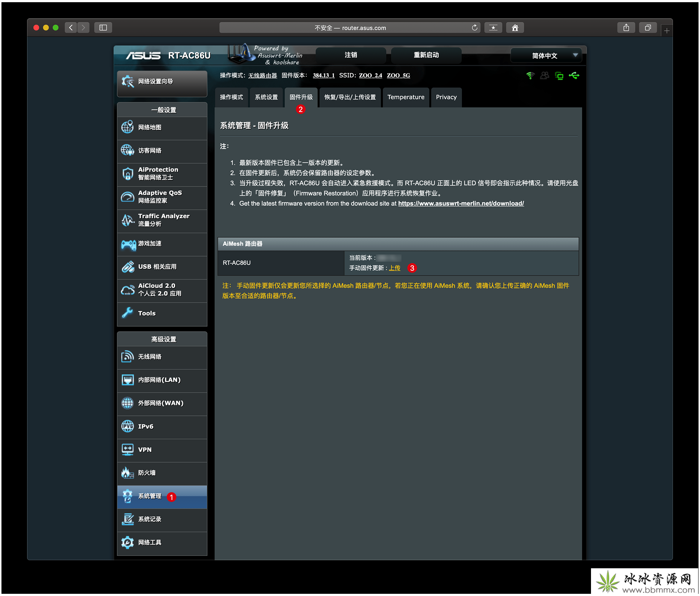Click the USB status icon
This screenshot has height=596, width=700.
point(574,76)
